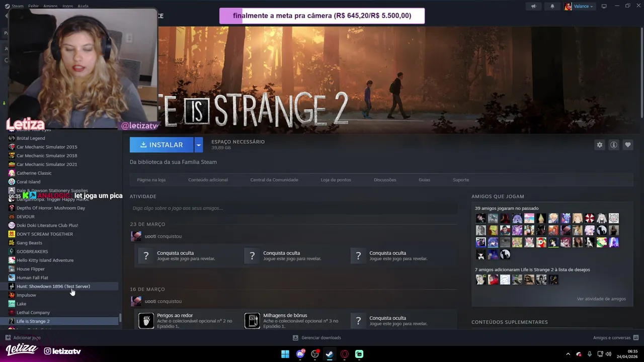Viewport: 644px width, 362px height.
Task: Favorite the game using the heart icon
Action: pos(627,145)
